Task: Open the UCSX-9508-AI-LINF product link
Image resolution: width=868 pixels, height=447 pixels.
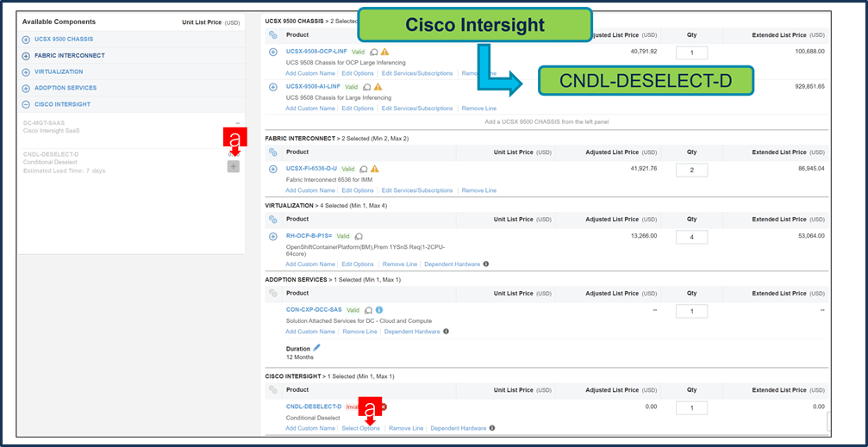Action: pos(313,87)
